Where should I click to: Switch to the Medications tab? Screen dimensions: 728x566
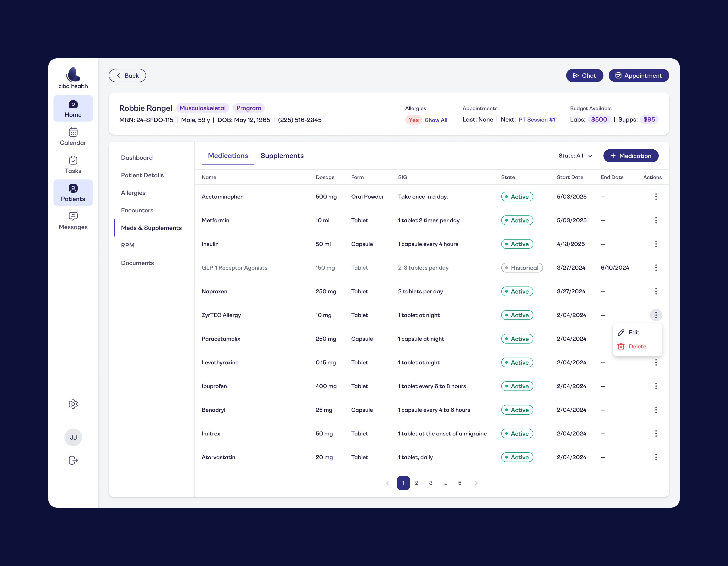coord(228,156)
